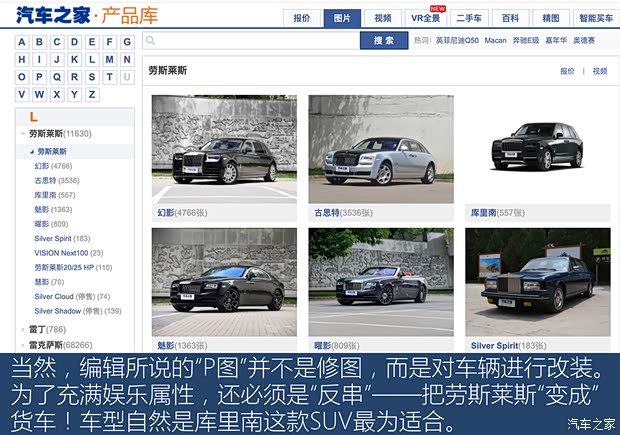Screen dimensions: 620x435
Task: Expand the 雷克萨斯(68266) brand node
Action: [x=23, y=345]
